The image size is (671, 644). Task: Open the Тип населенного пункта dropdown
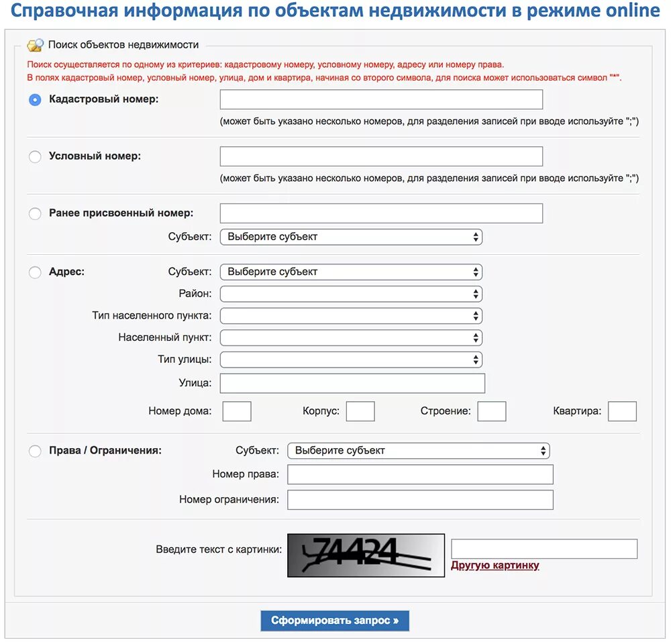[x=351, y=316]
